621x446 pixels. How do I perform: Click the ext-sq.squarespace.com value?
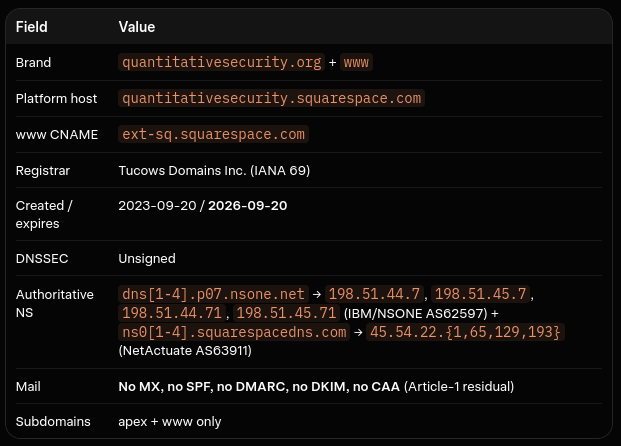pyautogui.click(x=213, y=134)
